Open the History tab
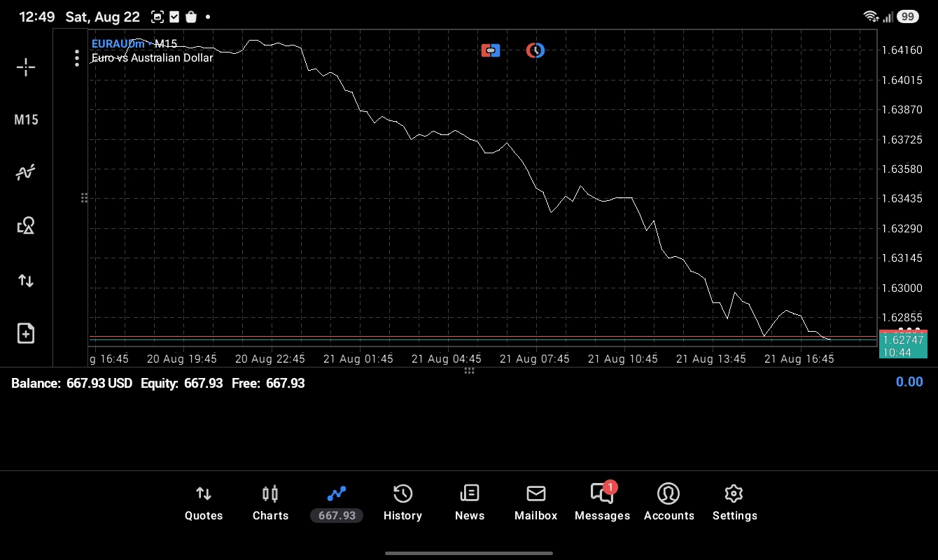This screenshot has height=560, width=938. pos(402,503)
